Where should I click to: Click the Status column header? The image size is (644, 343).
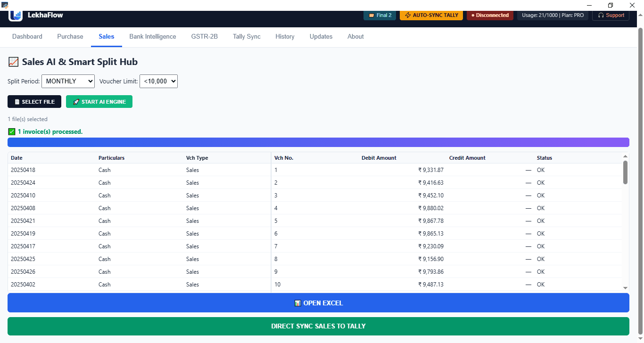[x=545, y=158]
